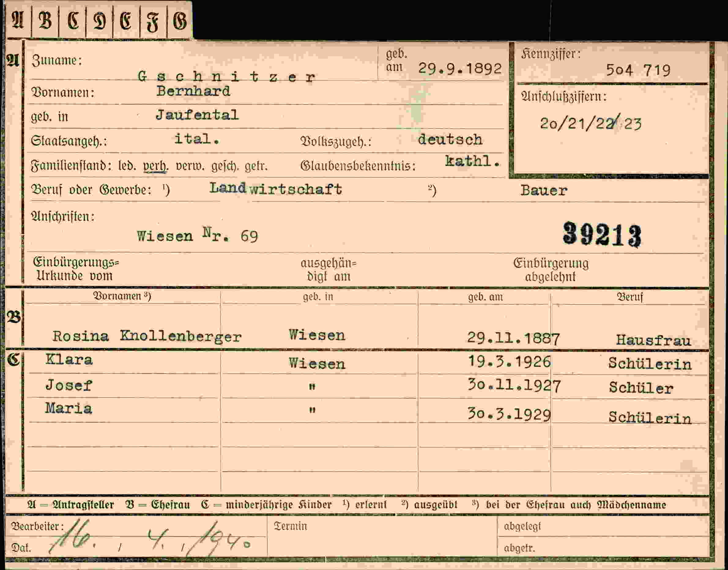The image size is (728, 570).
Task: Click the Volkszugeh. label
Action: [x=336, y=142]
